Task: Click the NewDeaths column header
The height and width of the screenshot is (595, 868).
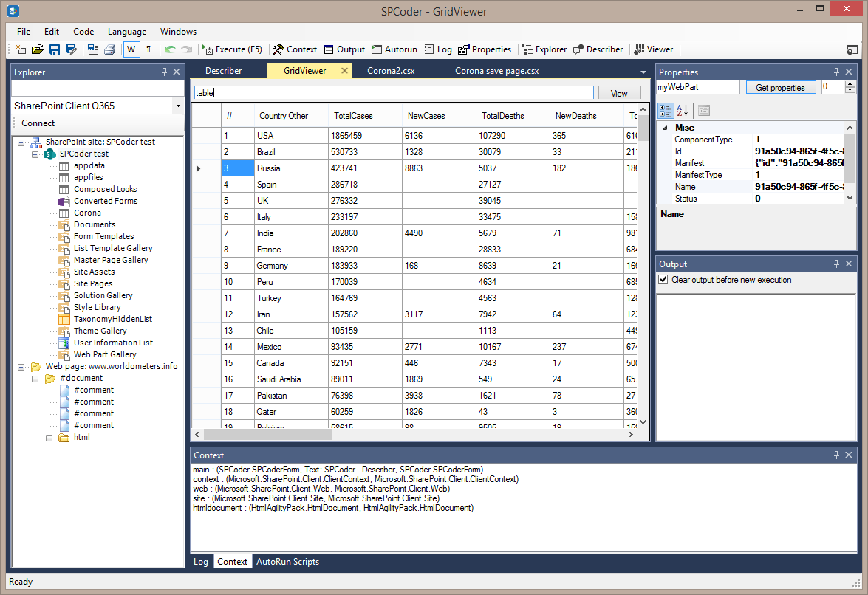Action: [x=587, y=116]
